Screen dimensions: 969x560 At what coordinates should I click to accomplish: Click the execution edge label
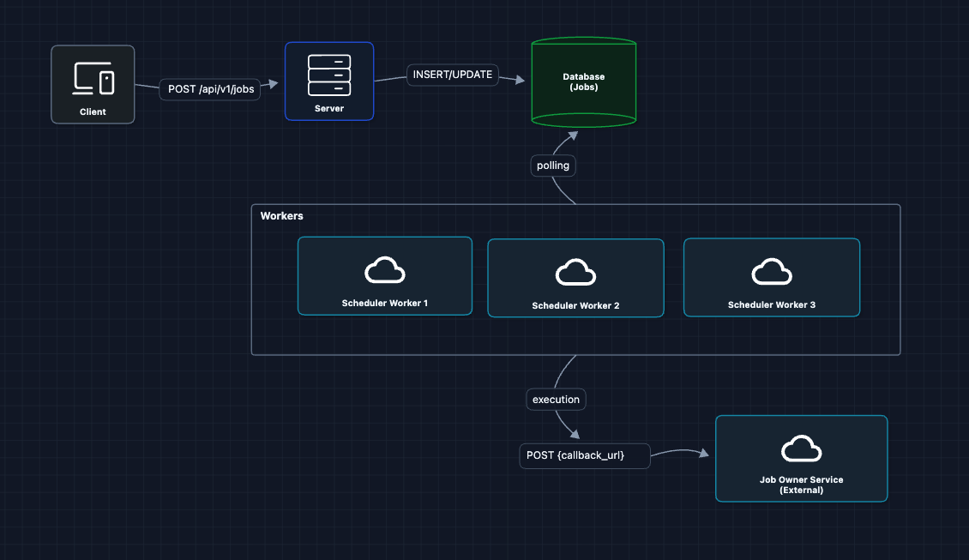(556, 400)
